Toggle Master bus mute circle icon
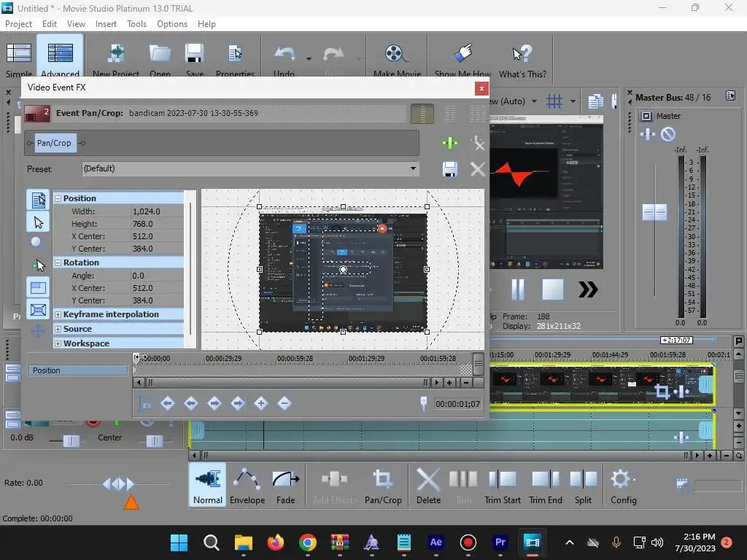This screenshot has width=747, height=560. tap(668, 135)
